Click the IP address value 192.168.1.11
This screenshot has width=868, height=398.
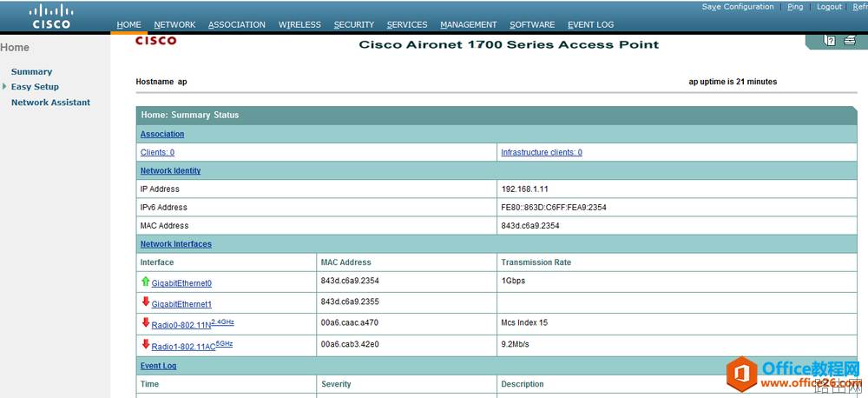524,189
